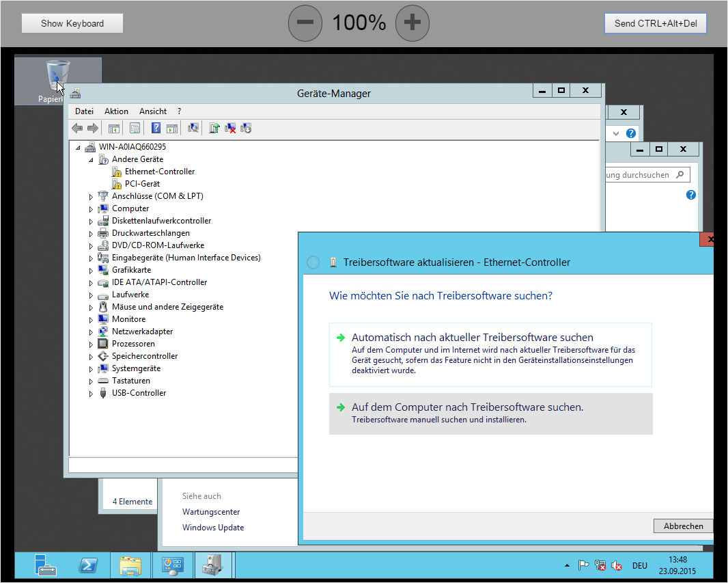Click the taskbar clock showing 13:48

(677, 565)
